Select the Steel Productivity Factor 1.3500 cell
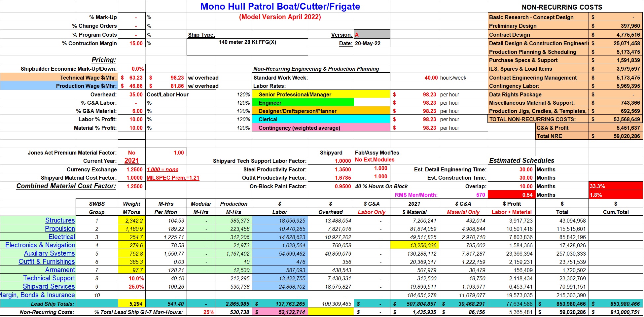This screenshot has width=644, height=317. coord(331,169)
